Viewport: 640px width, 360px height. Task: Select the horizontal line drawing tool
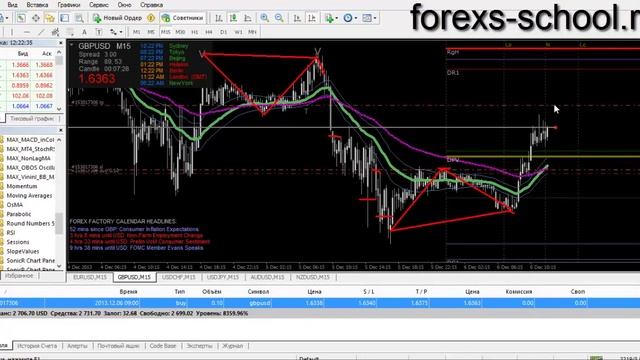point(27,32)
